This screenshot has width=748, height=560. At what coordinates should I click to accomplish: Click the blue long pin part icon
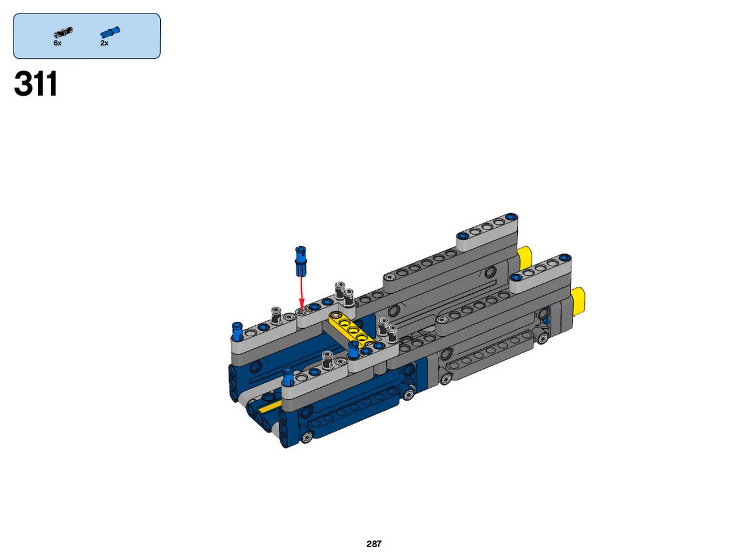[110, 33]
